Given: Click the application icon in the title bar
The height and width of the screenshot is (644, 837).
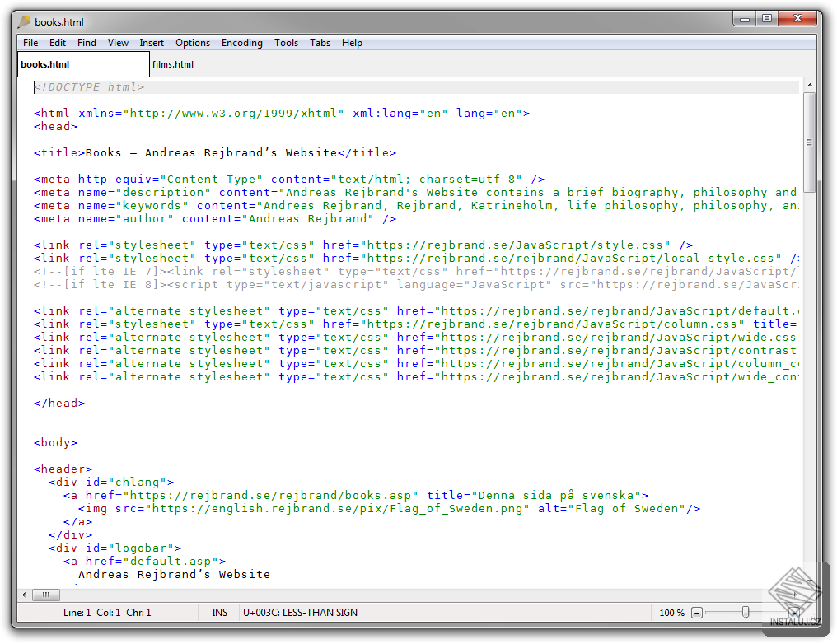Looking at the screenshot, I should (x=24, y=21).
